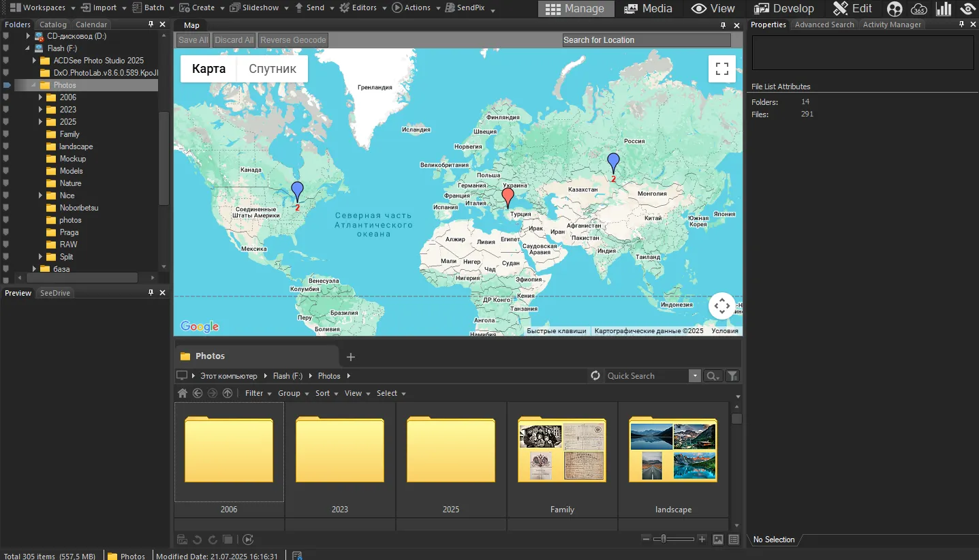Click the map camera pan control

722,306
